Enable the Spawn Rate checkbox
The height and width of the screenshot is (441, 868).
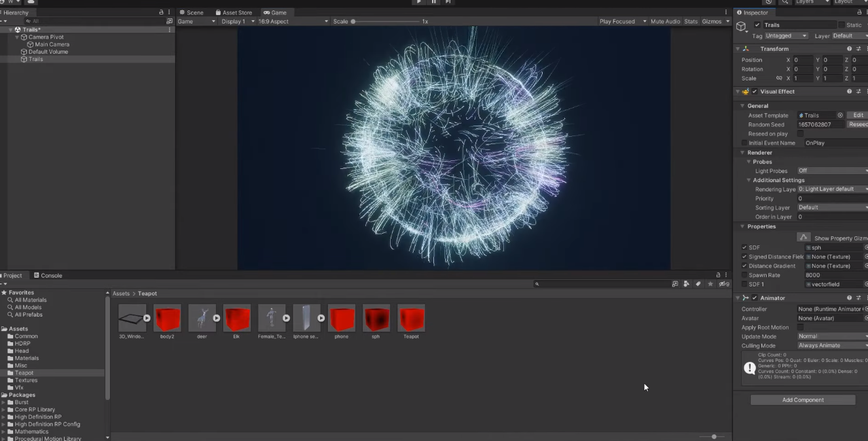coord(744,275)
